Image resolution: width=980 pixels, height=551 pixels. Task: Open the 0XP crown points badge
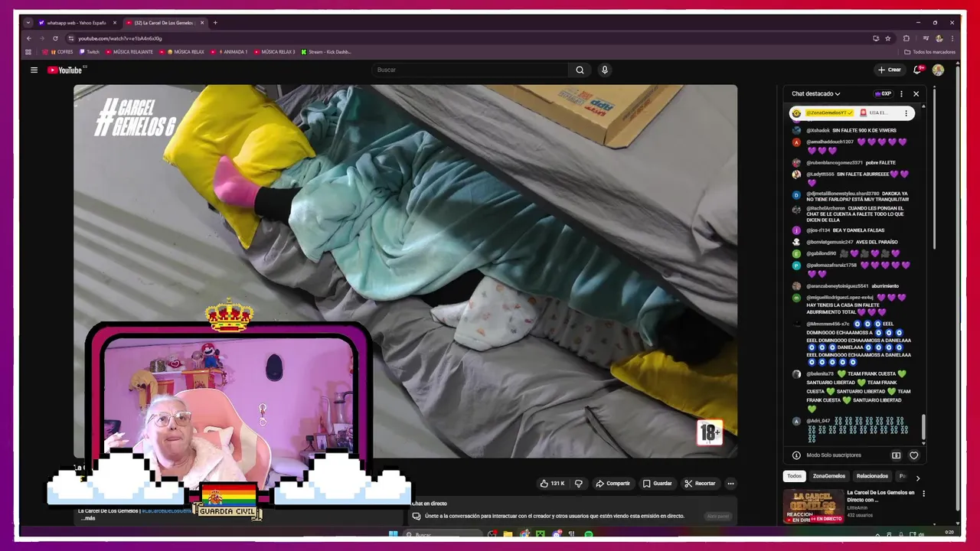883,93
